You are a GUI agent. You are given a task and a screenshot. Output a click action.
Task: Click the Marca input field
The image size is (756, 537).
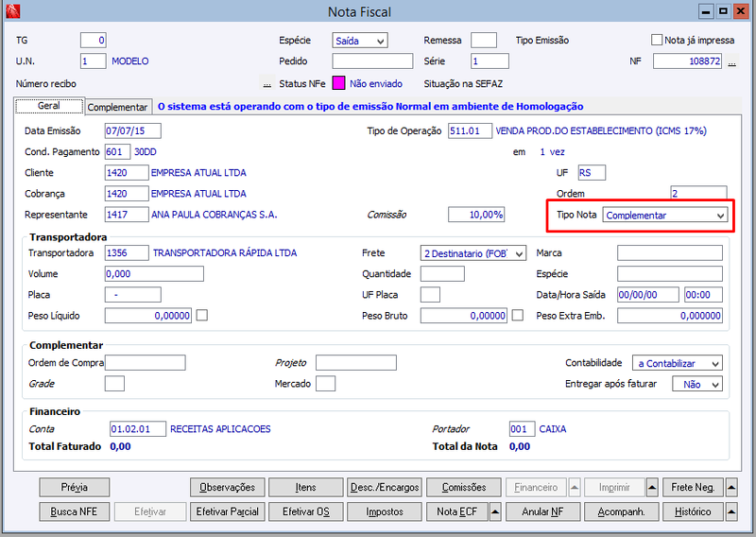[670, 252]
